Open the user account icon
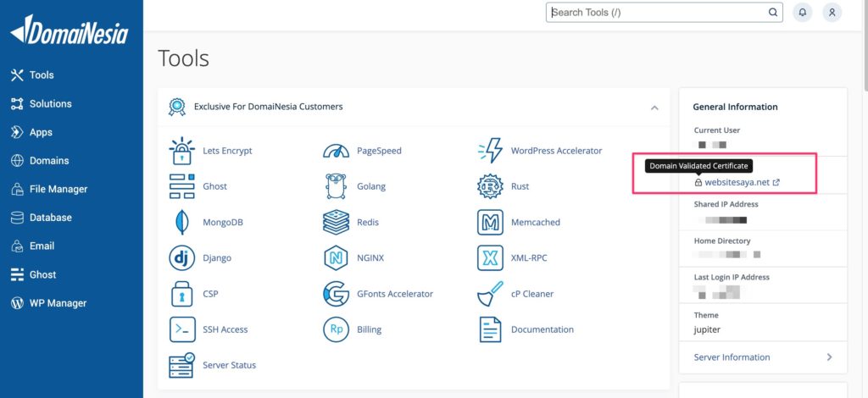Viewport: 868px width, 398px height. click(x=832, y=12)
